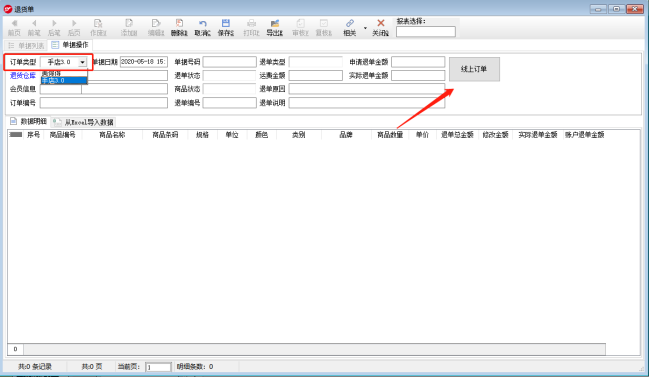This screenshot has height=377, width=650.
Task: Open the 从Excel导入数据 tab
Action: point(83,122)
